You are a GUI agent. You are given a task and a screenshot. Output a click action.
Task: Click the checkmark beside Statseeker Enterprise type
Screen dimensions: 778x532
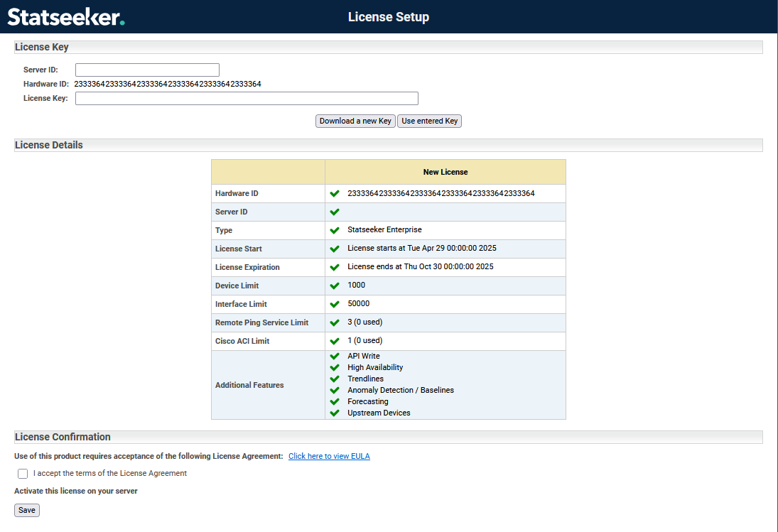(335, 230)
